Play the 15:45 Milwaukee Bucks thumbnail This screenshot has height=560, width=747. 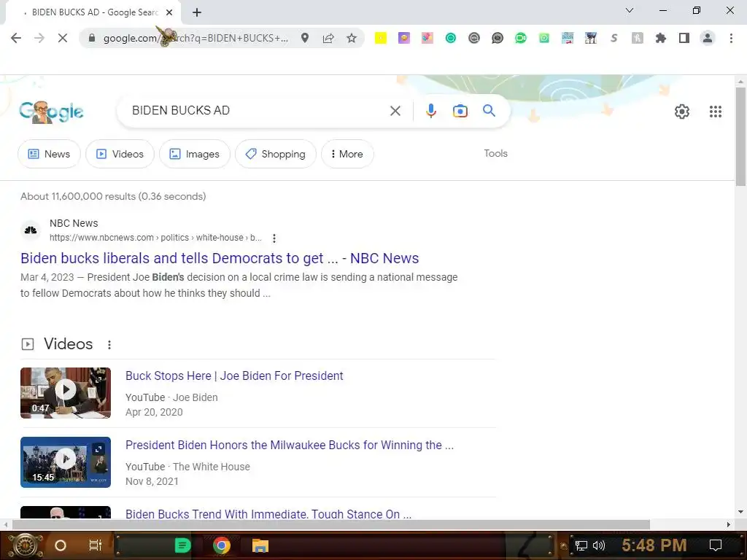click(x=66, y=462)
